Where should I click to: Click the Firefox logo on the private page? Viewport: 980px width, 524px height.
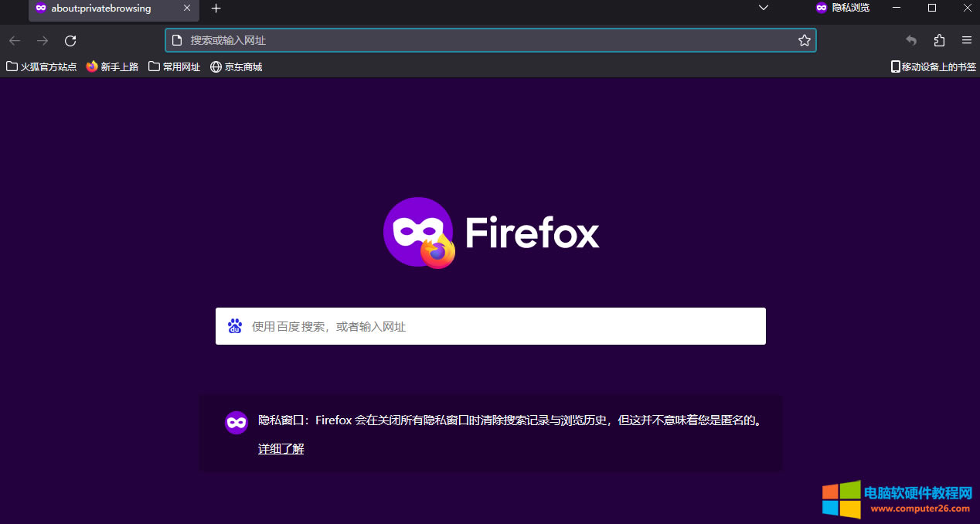click(x=418, y=232)
